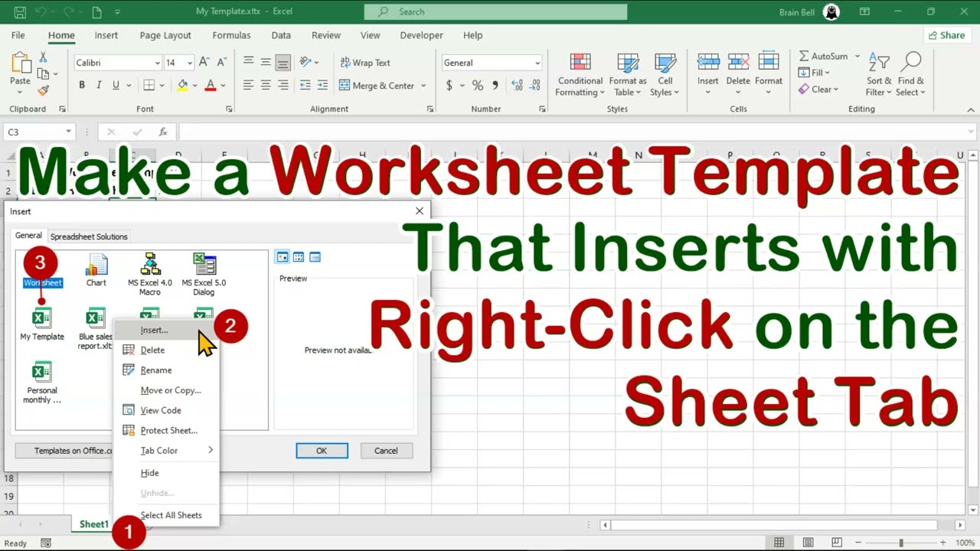Click the AutoSum sigma icon
This screenshot has height=551, width=980.
pyautogui.click(x=804, y=57)
